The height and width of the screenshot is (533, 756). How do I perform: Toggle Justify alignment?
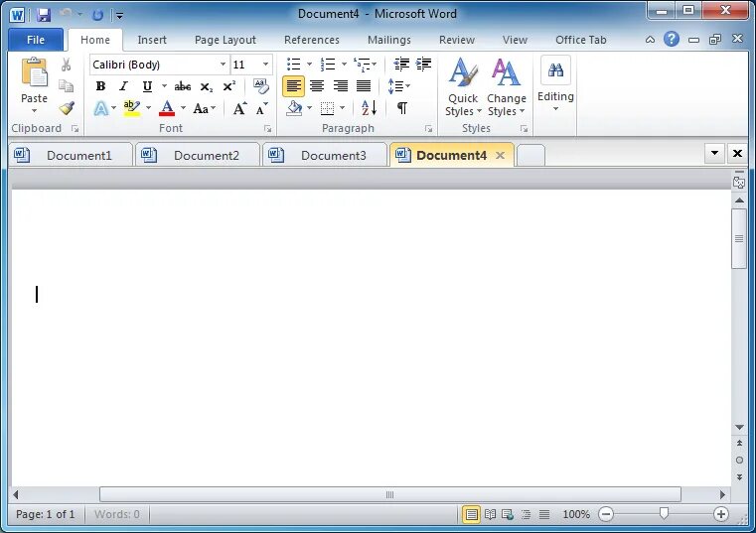click(364, 86)
